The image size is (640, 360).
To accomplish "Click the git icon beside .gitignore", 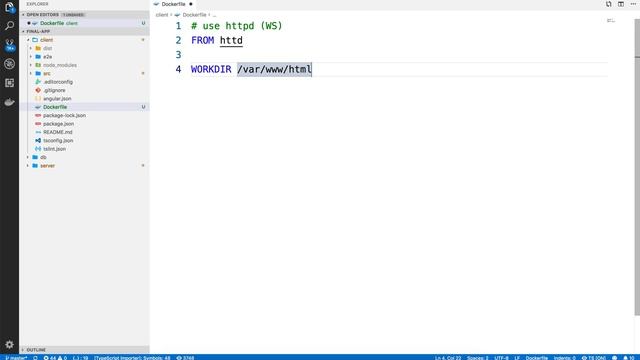I will [38, 90].
